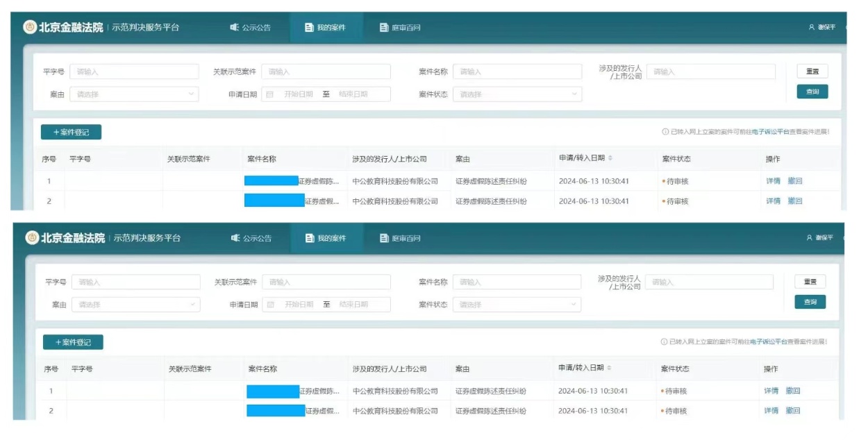Click the 北京金融法院 platform logo icon

click(x=30, y=27)
